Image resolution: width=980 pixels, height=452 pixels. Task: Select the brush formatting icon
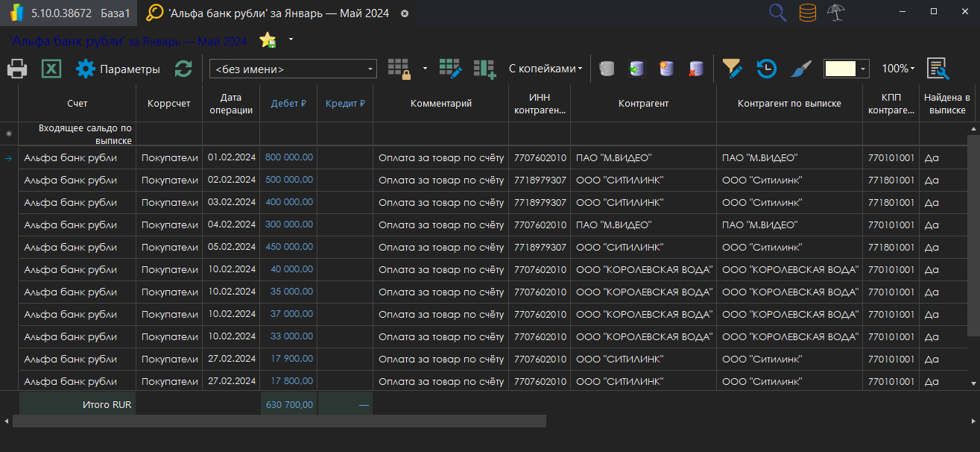click(800, 69)
